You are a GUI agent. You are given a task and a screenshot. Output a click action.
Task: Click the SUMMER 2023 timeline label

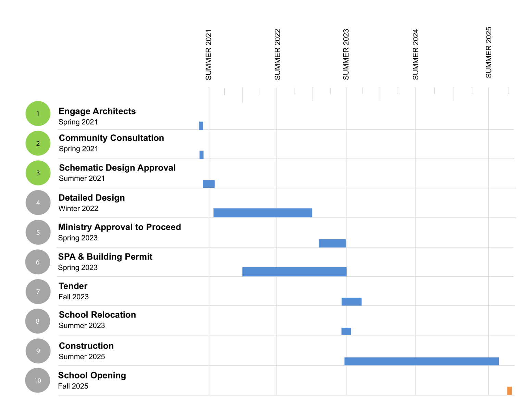pyautogui.click(x=346, y=55)
